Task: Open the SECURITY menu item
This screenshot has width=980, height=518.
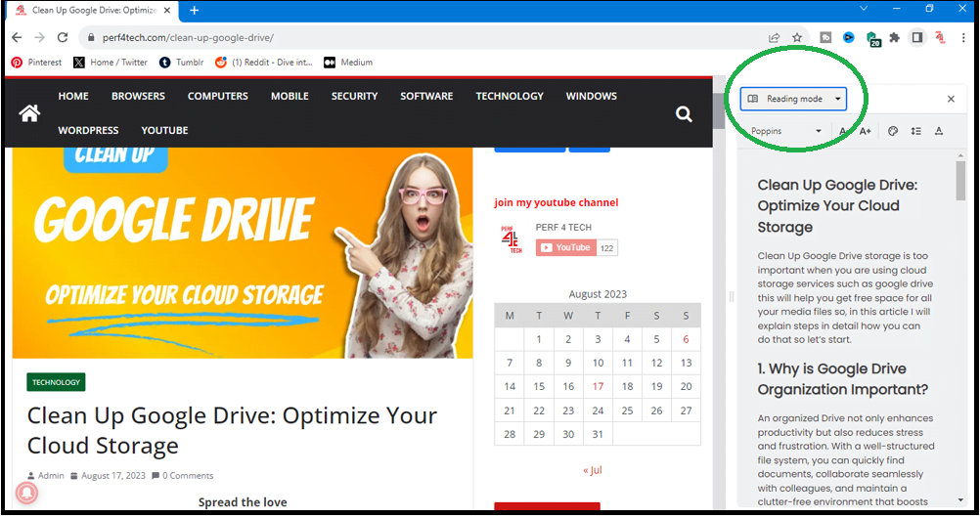Action: pos(354,96)
